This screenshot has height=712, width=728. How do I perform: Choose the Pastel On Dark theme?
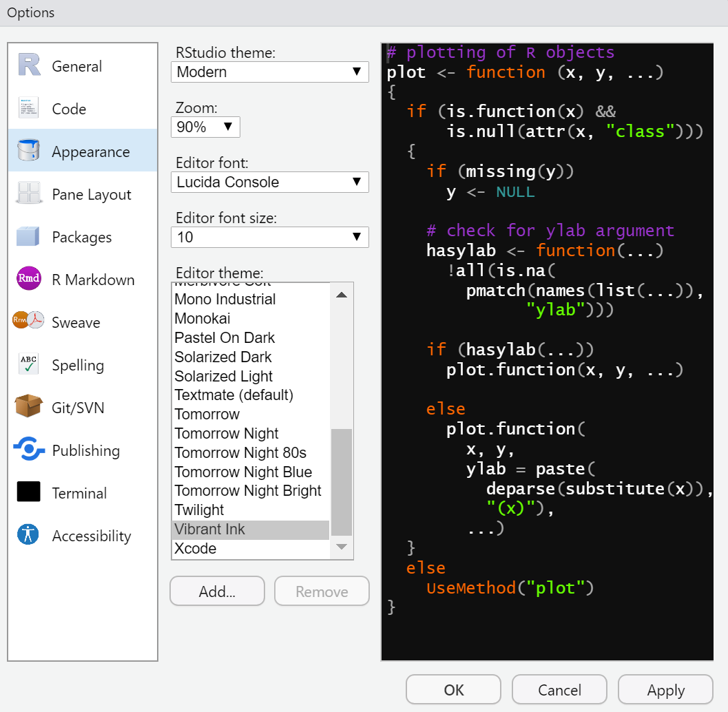pos(251,337)
